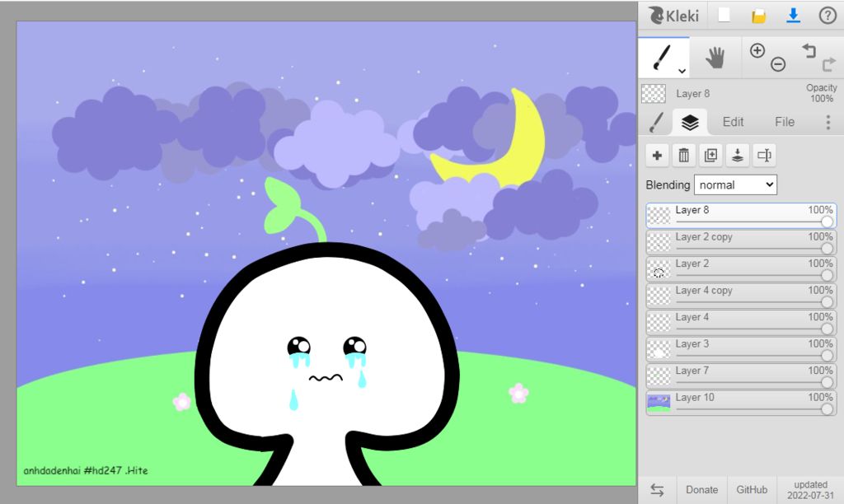Switch to the brush settings tab
The height and width of the screenshot is (504, 844).
point(656,122)
